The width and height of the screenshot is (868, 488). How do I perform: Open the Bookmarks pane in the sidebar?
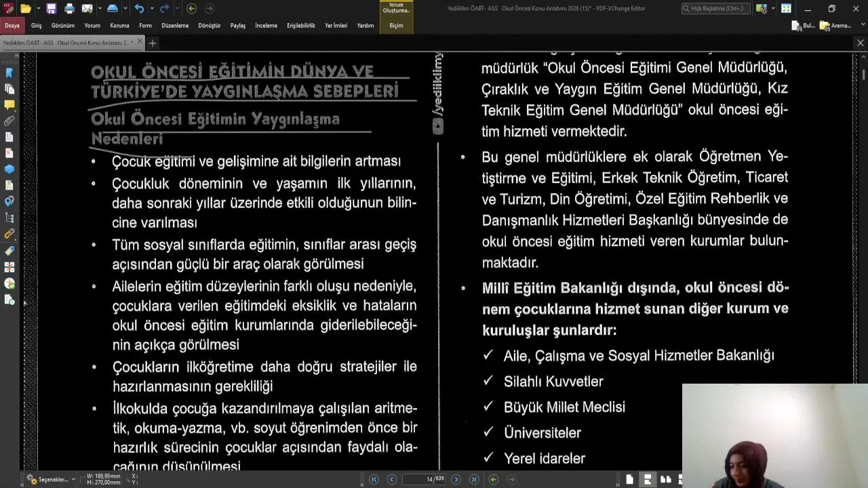(x=9, y=73)
